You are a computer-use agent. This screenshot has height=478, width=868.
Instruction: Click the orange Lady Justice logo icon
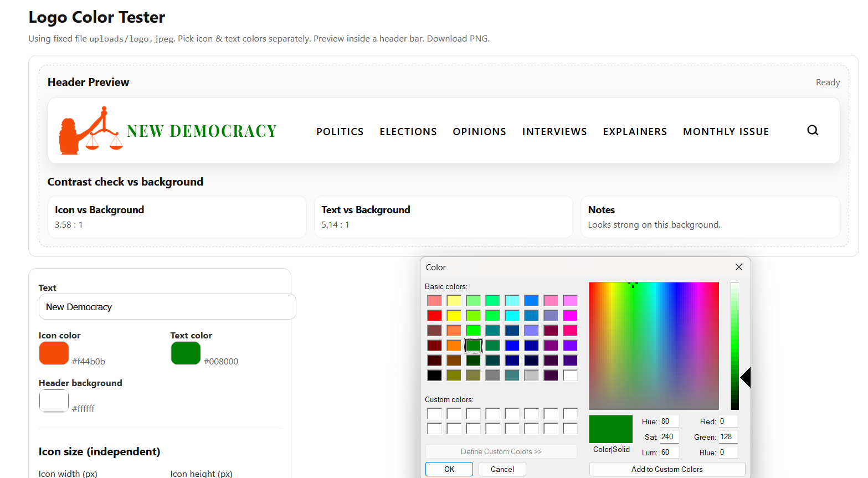click(91, 130)
